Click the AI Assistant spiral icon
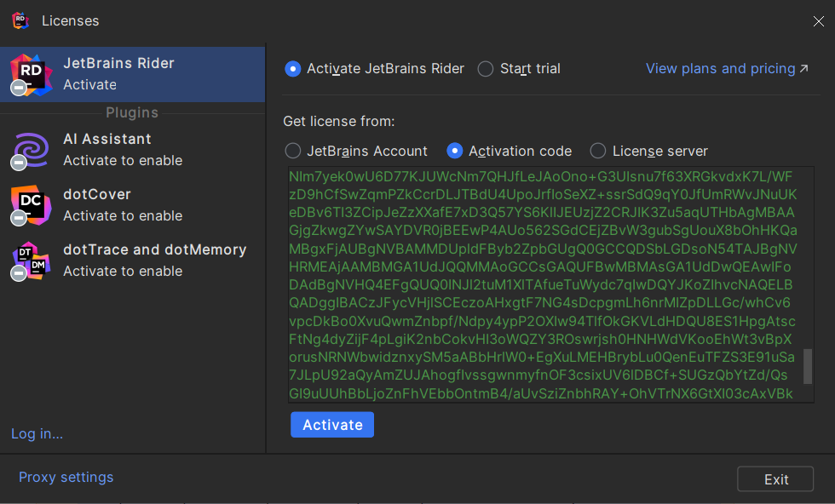 31,149
